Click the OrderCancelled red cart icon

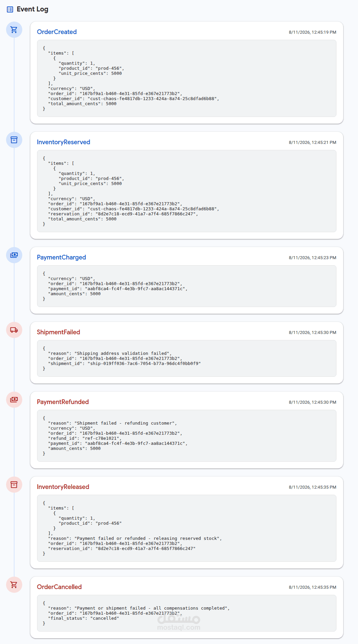pyautogui.click(x=14, y=585)
